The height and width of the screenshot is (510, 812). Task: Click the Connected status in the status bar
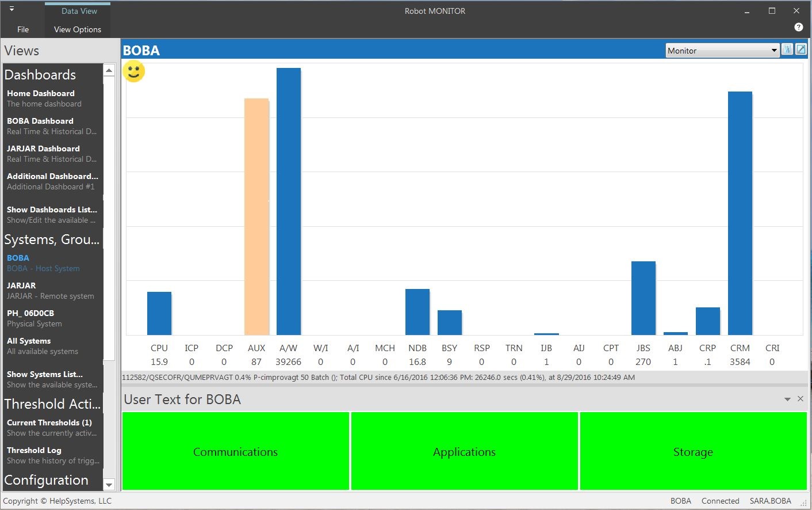pyautogui.click(x=721, y=501)
